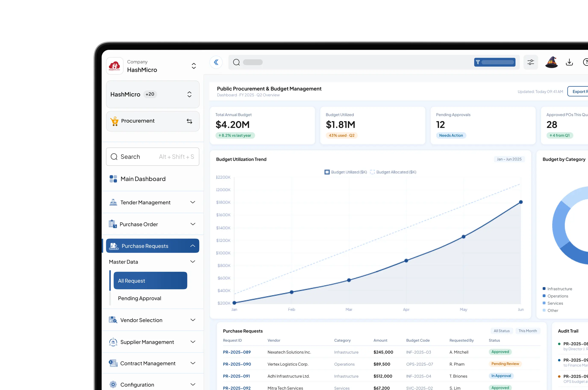
Task: Click Services legend color swatch
Action: [544, 303]
